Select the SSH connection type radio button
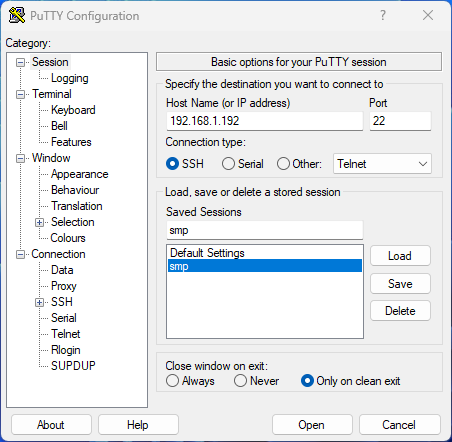The width and height of the screenshot is (452, 442). coord(172,164)
